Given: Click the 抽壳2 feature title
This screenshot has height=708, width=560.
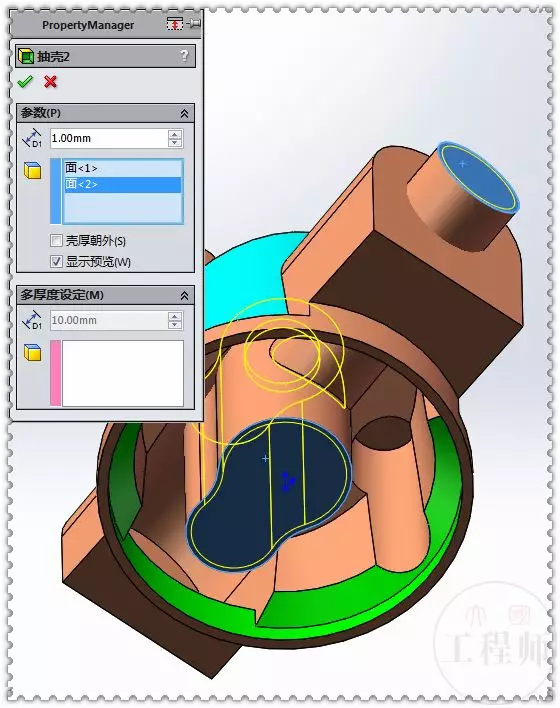Looking at the screenshot, I should (53, 56).
